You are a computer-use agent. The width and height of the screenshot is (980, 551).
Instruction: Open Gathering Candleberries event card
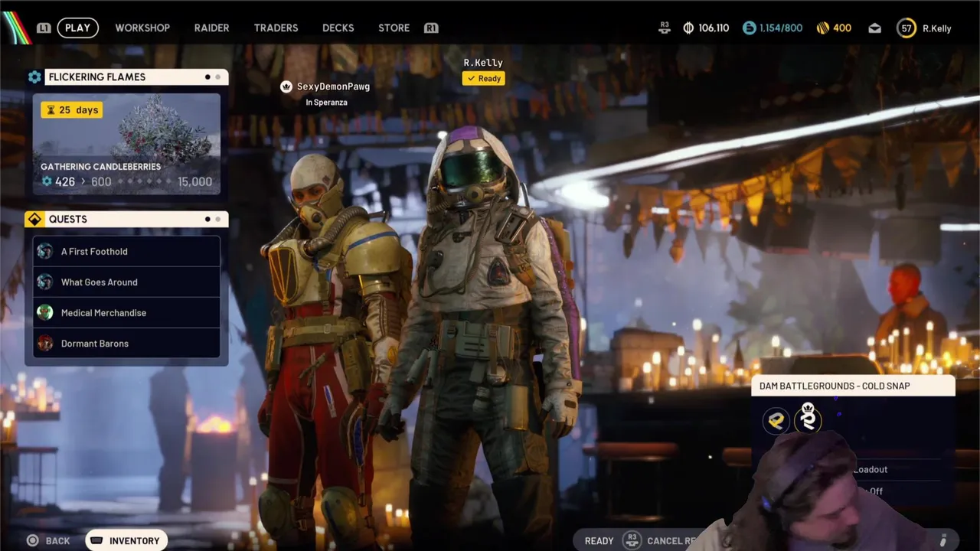pyautogui.click(x=126, y=144)
